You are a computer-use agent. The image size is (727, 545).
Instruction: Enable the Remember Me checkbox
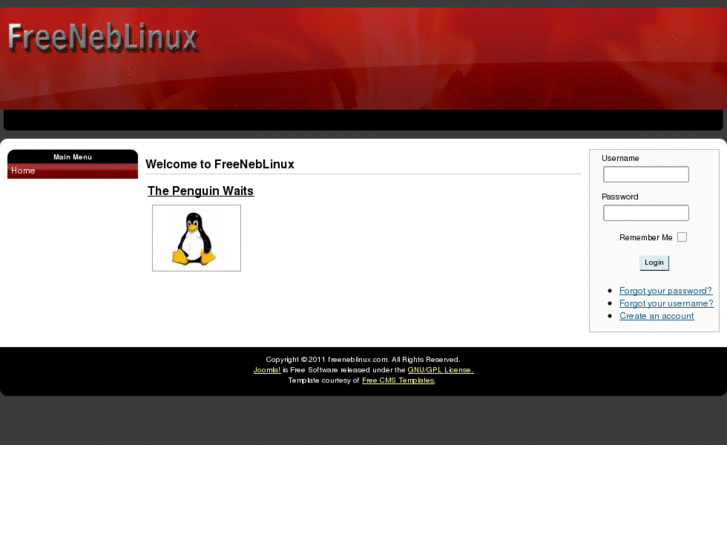[x=682, y=237]
